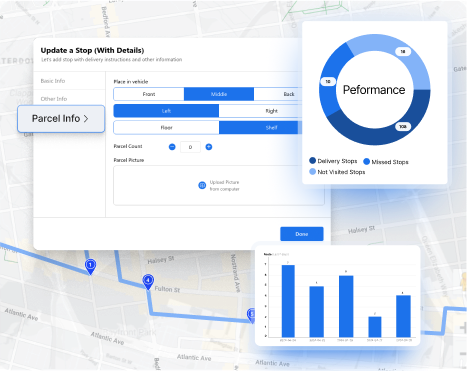Screen dimensions: 467x371
Task: Increase parcel count with plus icon
Action: pos(209,147)
